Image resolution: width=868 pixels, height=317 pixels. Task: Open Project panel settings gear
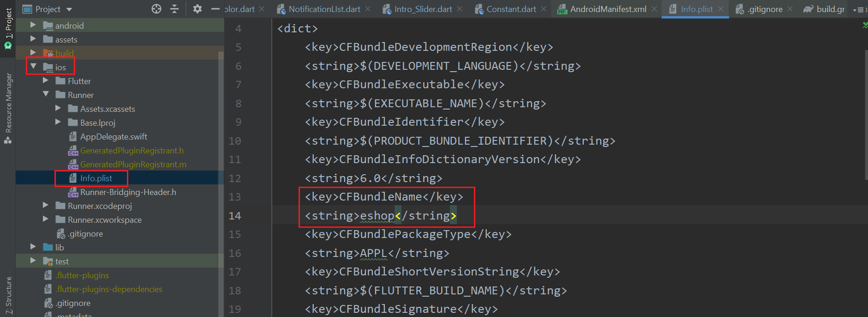coord(198,9)
